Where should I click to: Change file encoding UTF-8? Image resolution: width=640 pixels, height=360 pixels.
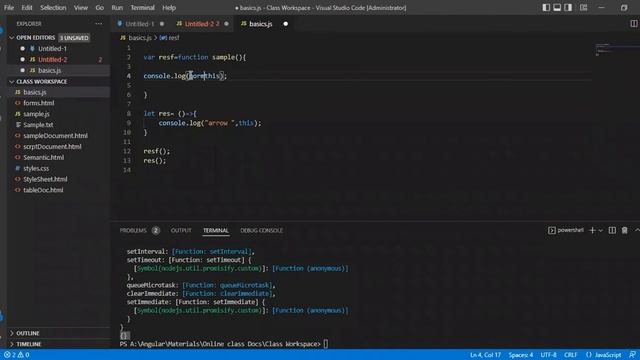pos(549,355)
